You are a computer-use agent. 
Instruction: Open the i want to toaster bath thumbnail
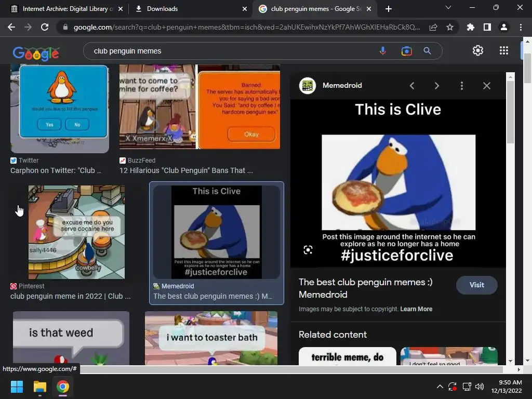(x=211, y=338)
